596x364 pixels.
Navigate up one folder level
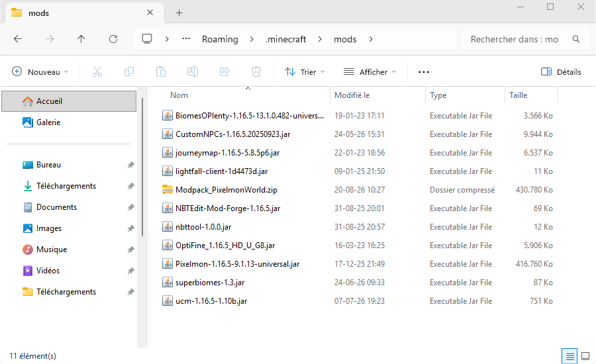click(81, 39)
